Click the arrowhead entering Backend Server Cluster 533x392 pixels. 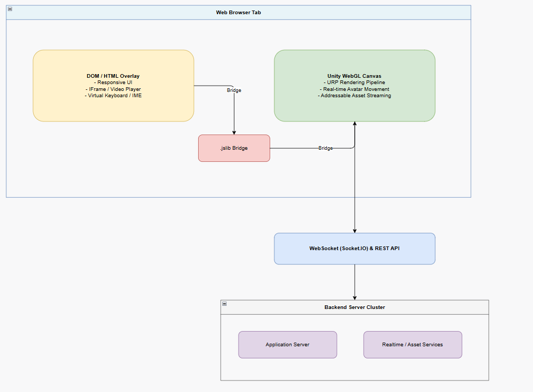(x=354, y=298)
